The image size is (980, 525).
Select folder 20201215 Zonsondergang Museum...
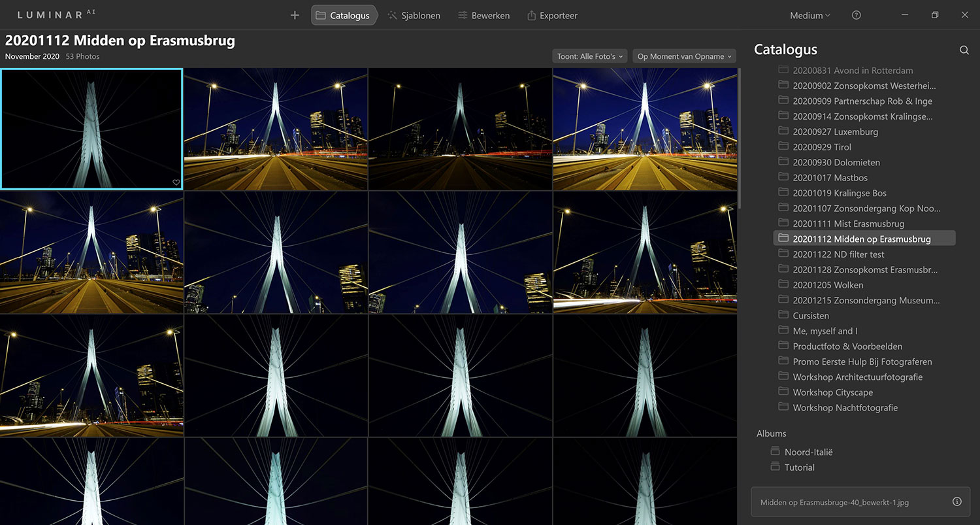pyautogui.click(x=866, y=300)
